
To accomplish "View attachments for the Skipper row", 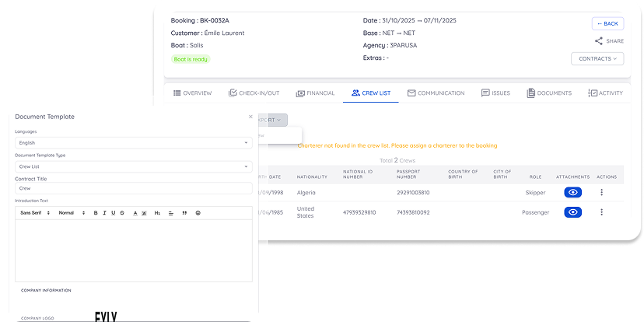I will coord(572,192).
